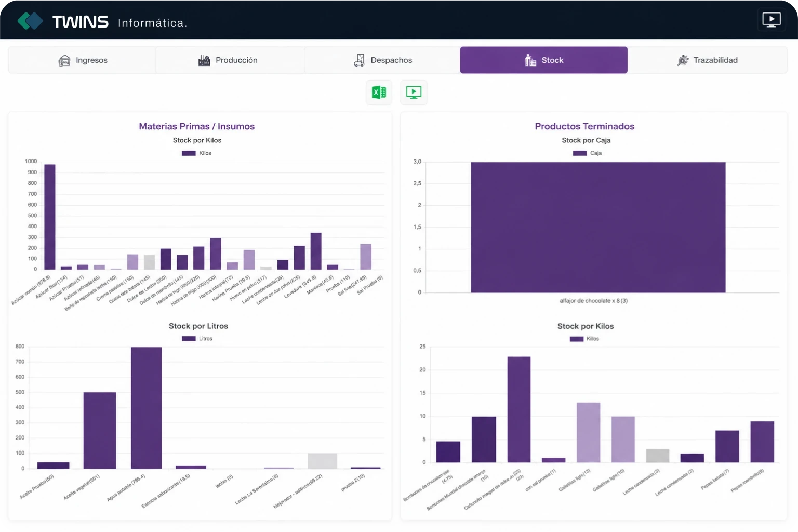Viewport: 798px width, 532px height.
Task: Click the "Stock por Litros" chart title
Action: tap(198, 326)
